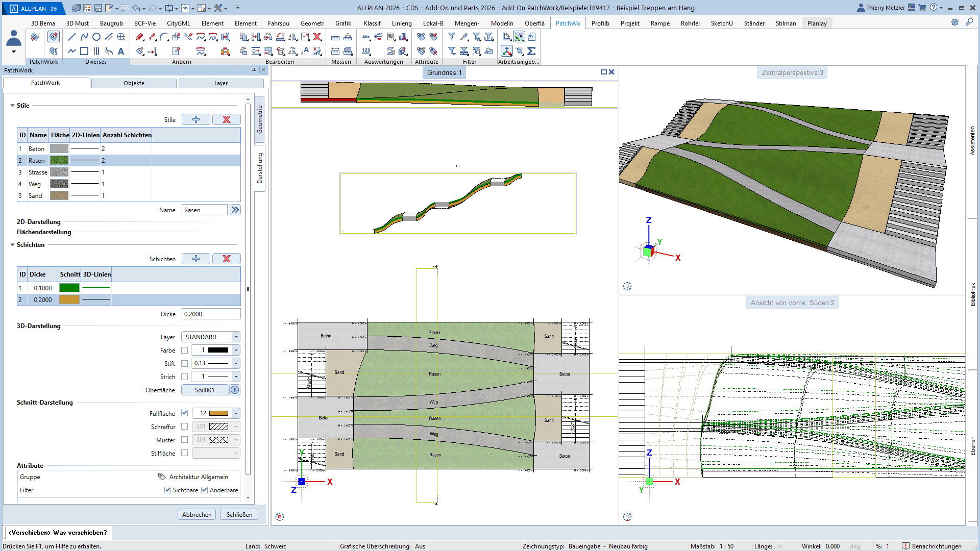Select the Line drawing tool
Viewport: 980px width, 551px height.
click(72, 37)
